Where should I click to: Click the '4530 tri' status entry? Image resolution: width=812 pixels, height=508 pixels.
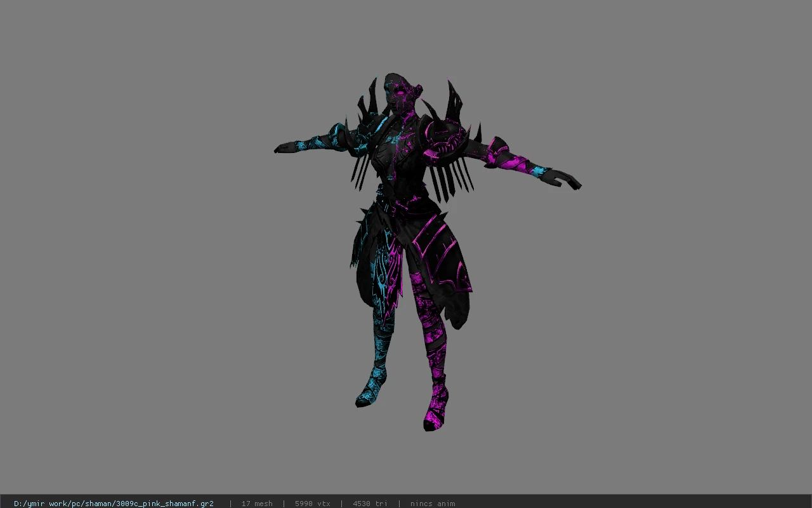point(369,504)
